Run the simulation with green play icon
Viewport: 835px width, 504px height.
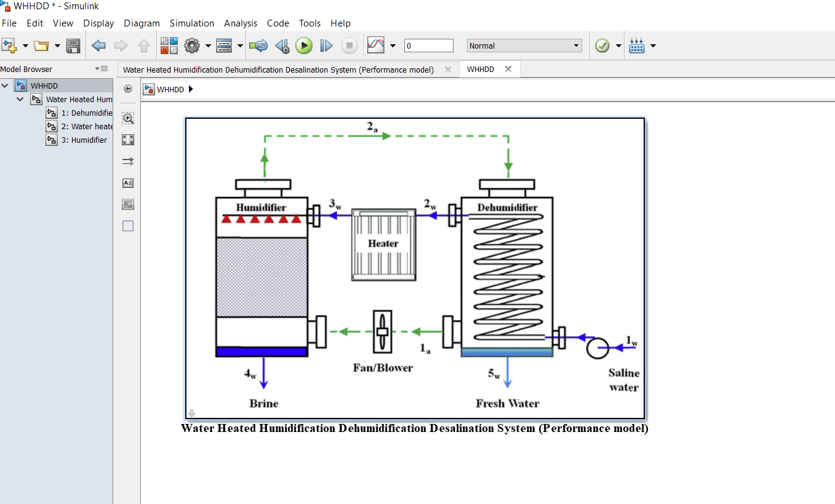[x=304, y=45]
